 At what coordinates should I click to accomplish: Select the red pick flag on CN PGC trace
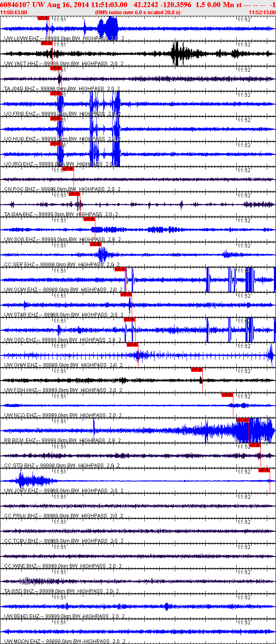click(x=68, y=169)
